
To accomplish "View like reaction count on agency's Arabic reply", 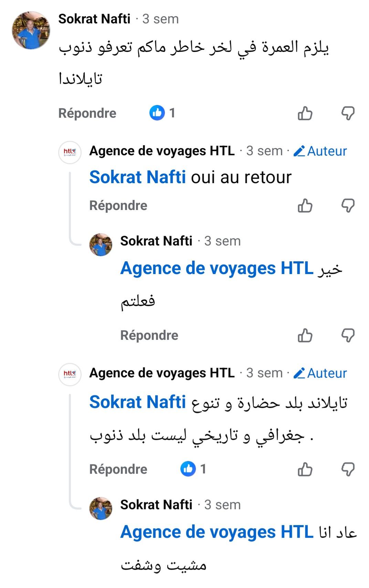I will click(x=193, y=469).
